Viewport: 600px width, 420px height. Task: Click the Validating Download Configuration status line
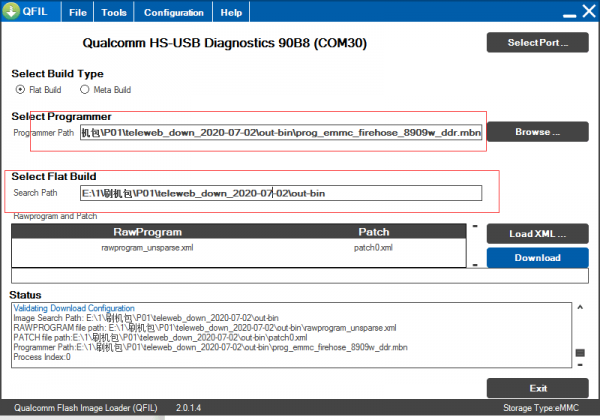point(74,308)
